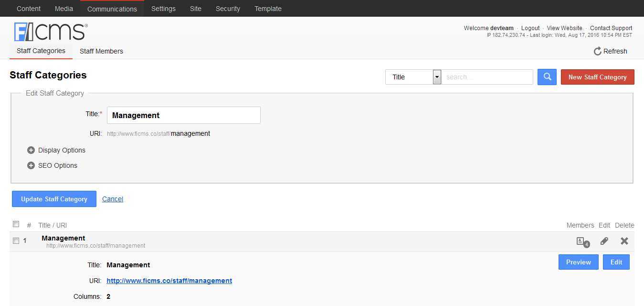
Task: Click Update Staff Category button
Action: 54,199
